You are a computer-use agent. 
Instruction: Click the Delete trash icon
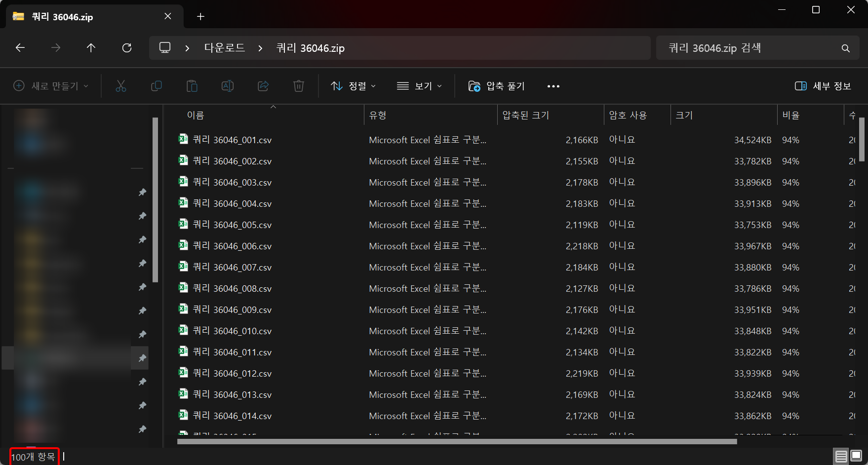299,86
